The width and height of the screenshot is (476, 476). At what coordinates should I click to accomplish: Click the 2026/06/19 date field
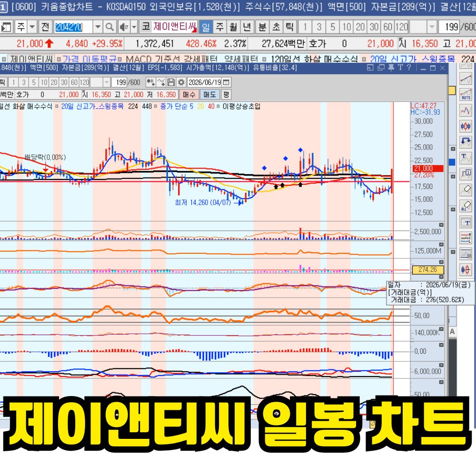pyautogui.click(x=205, y=82)
